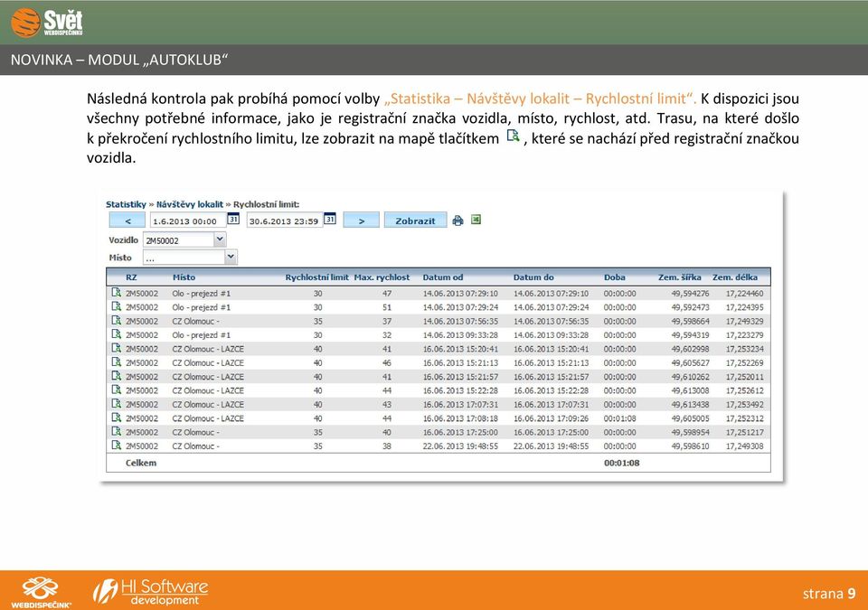Click the Vozidlo field showing 2M50002

(179, 240)
